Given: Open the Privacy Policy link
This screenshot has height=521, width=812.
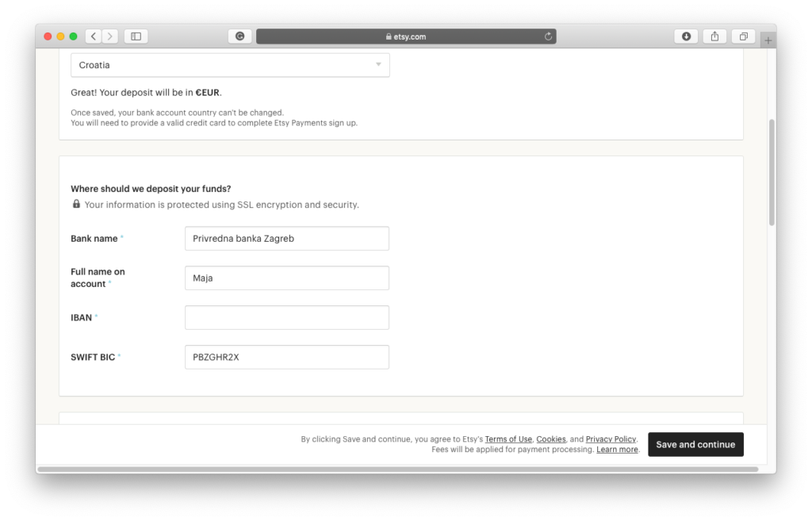Looking at the screenshot, I should (611, 439).
